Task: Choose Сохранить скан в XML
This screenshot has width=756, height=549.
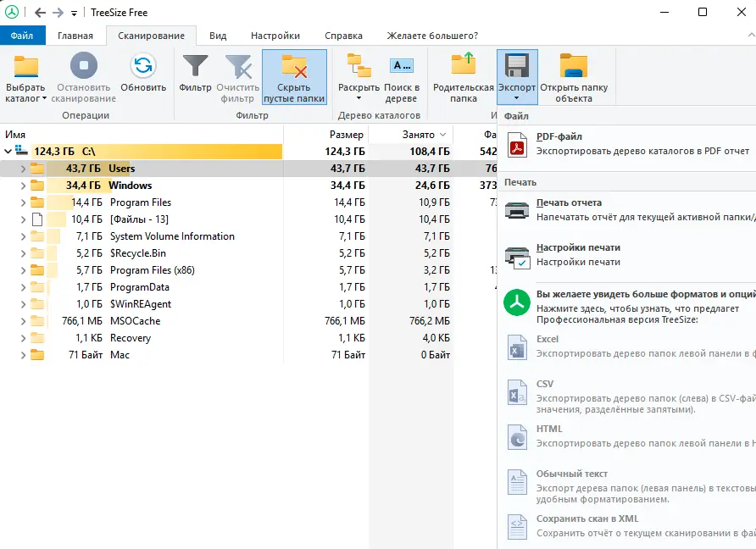Action: (627, 526)
